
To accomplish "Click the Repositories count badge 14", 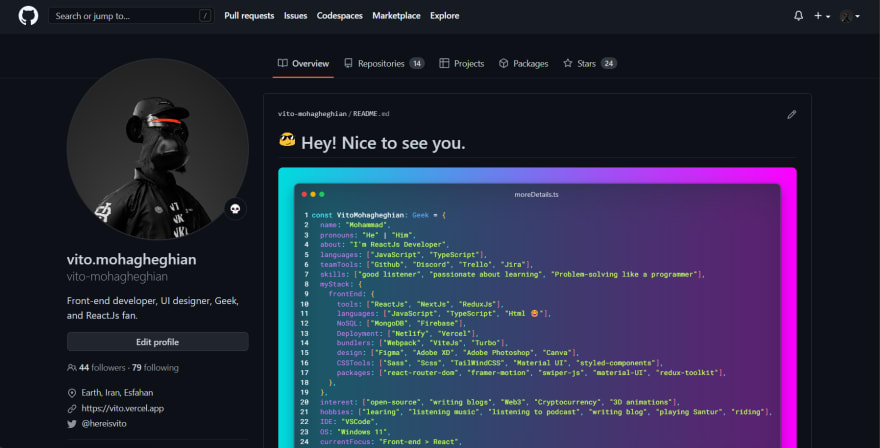I will 416,63.
